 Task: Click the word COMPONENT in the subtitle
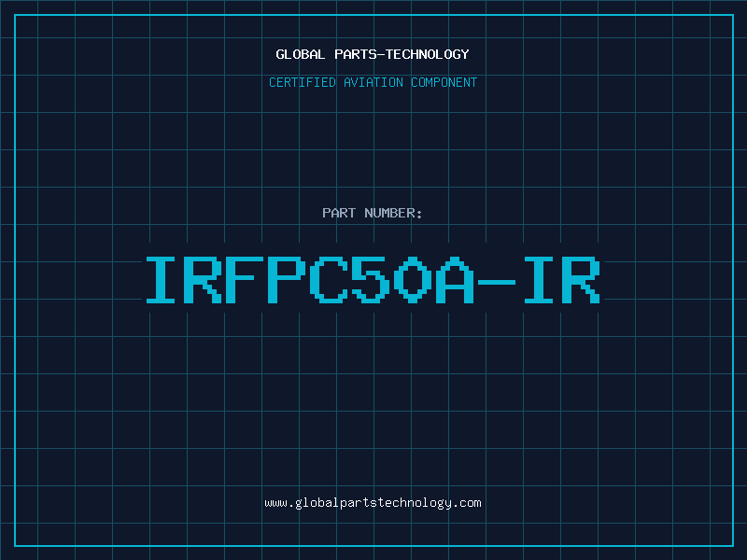click(x=444, y=82)
